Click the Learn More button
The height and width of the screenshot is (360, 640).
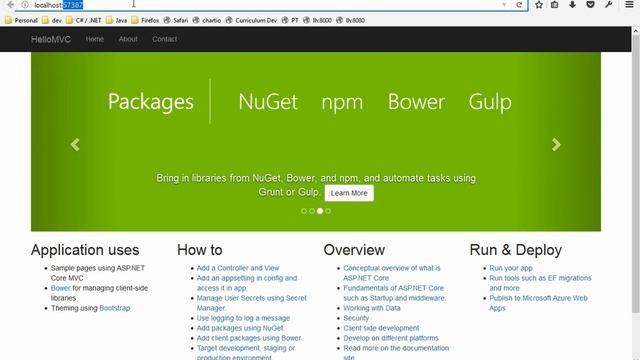click(x=349, y=193)
